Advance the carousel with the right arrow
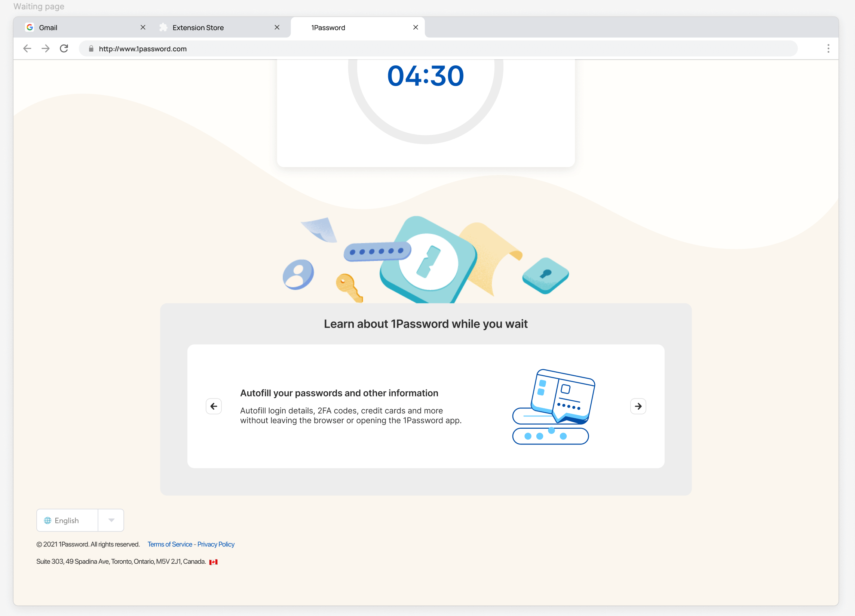The image size is (855, 616). coord(638,406)
